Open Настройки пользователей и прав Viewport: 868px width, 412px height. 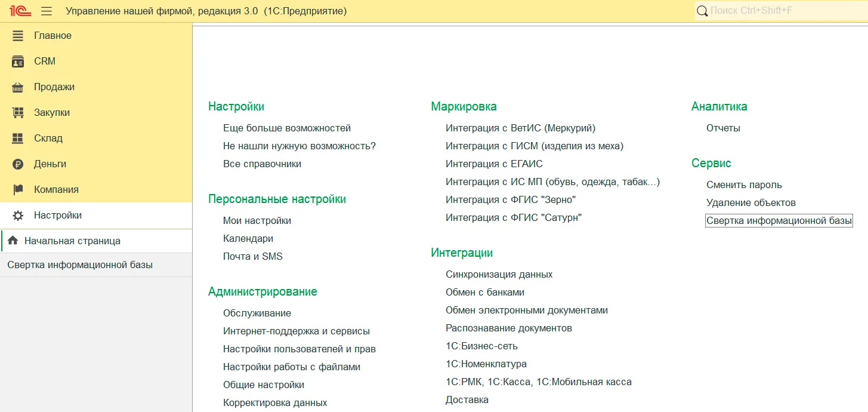click(299, 349)
